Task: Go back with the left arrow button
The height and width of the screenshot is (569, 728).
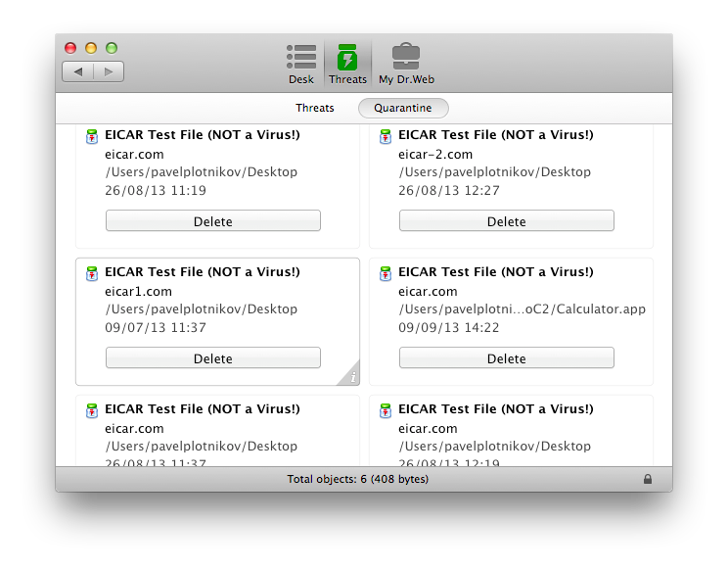Action: pyautogui.click(x=77, y=71)
